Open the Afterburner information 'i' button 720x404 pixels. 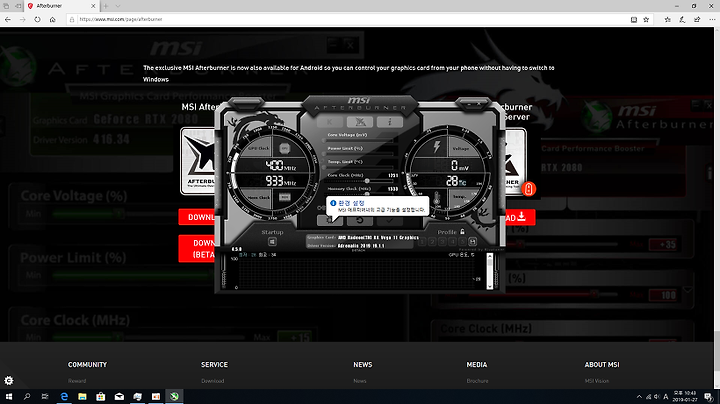pos(389,122)
